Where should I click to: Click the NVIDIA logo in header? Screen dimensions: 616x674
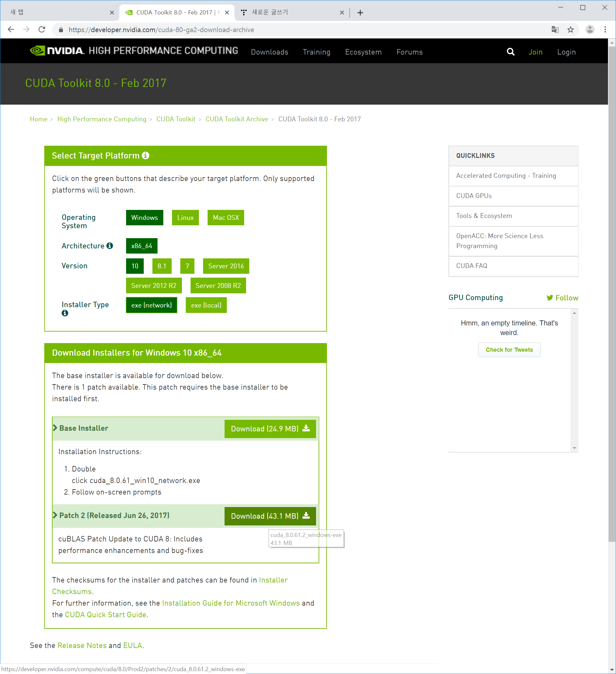point(57,50)
